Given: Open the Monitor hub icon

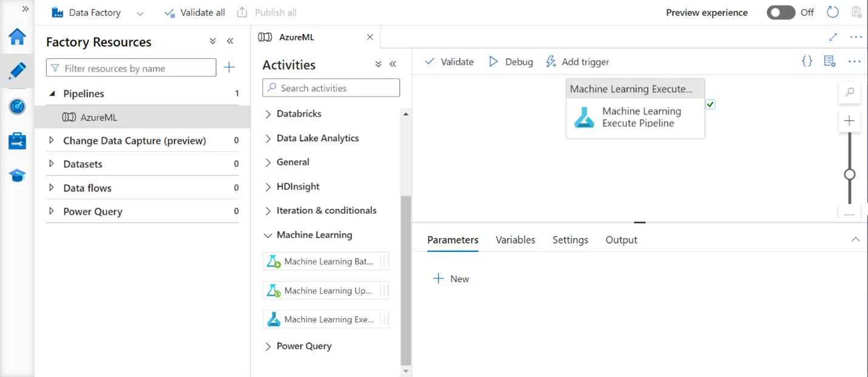Looking at the screenshot, I should 17,106.
